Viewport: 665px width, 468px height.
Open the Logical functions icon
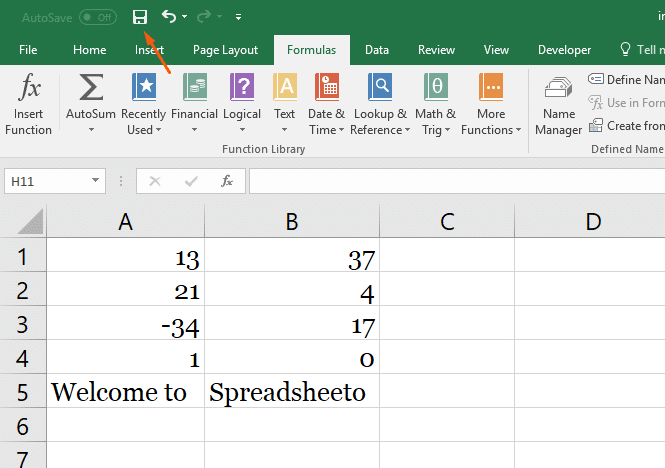pyautogui.click(x=242, y=87)
